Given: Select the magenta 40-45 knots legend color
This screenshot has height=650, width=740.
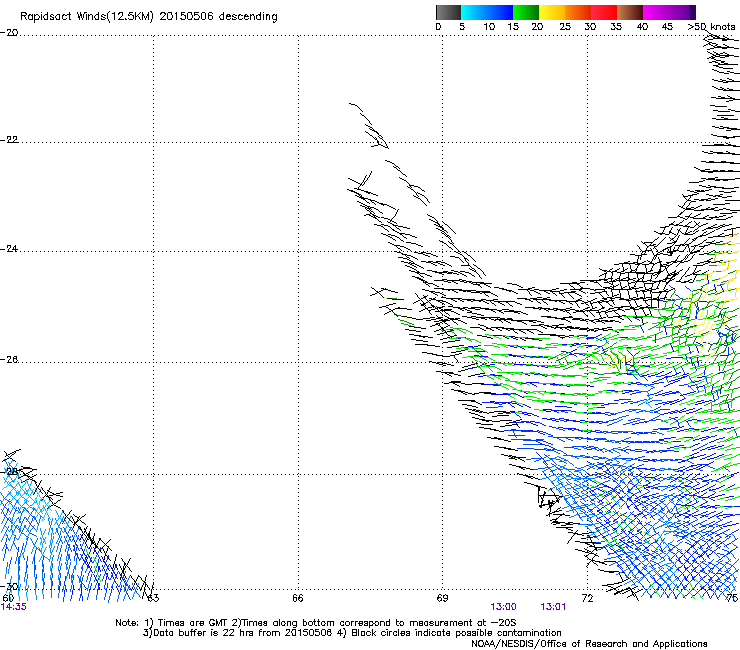Looking at the screenshot, I should pyautogui.click(x=656, y=12).
